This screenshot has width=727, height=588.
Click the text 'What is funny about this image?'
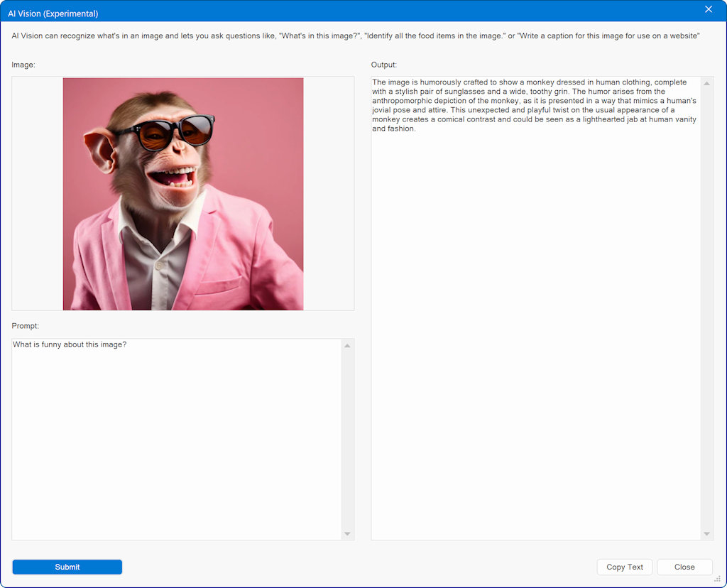tap(70, 344)
